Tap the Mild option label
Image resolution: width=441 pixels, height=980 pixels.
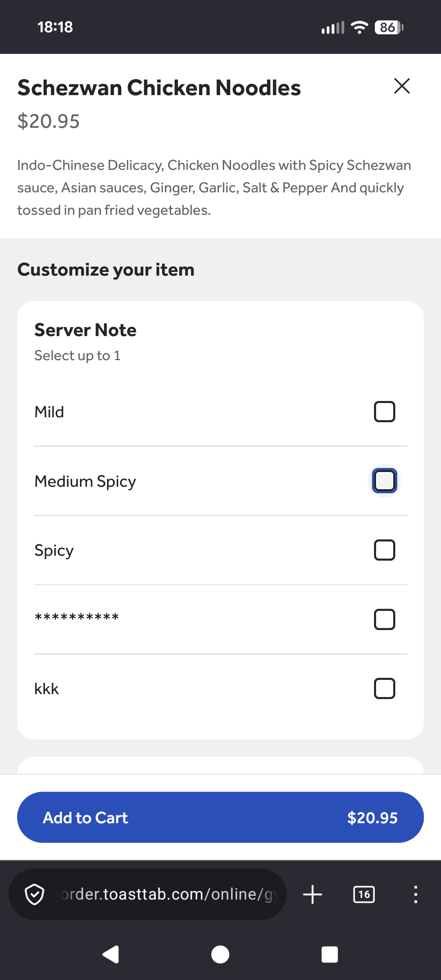coord(49,412)
